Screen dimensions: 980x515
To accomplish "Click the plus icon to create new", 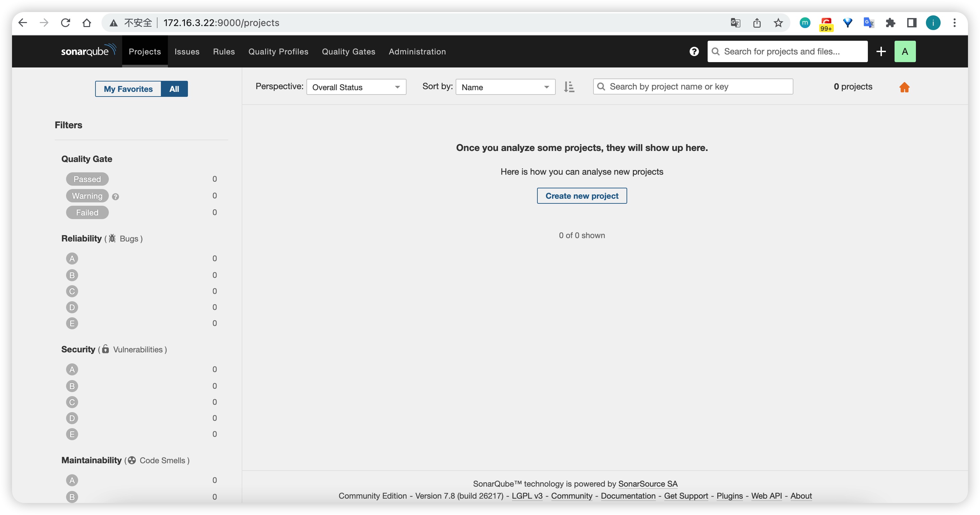I will (881, 51).
